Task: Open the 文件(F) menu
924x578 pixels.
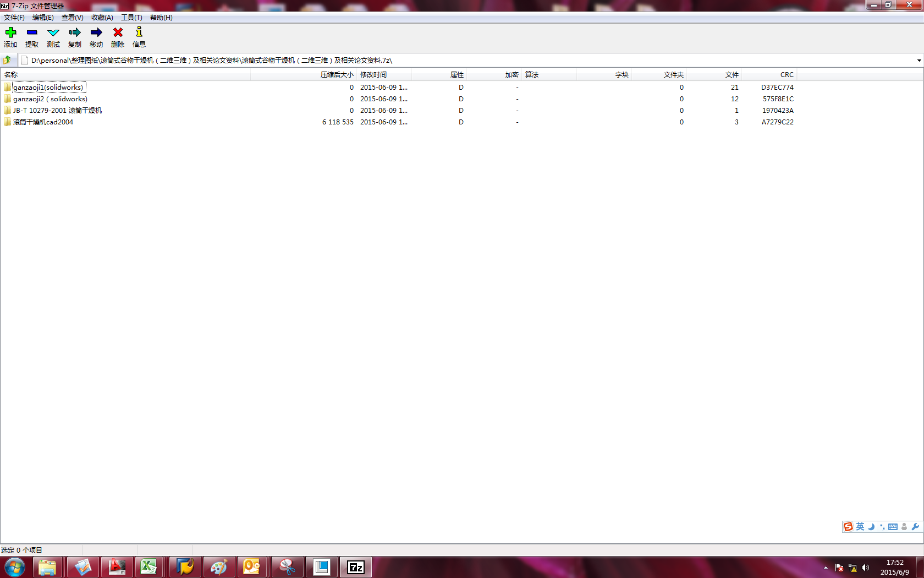Action: 14,18
